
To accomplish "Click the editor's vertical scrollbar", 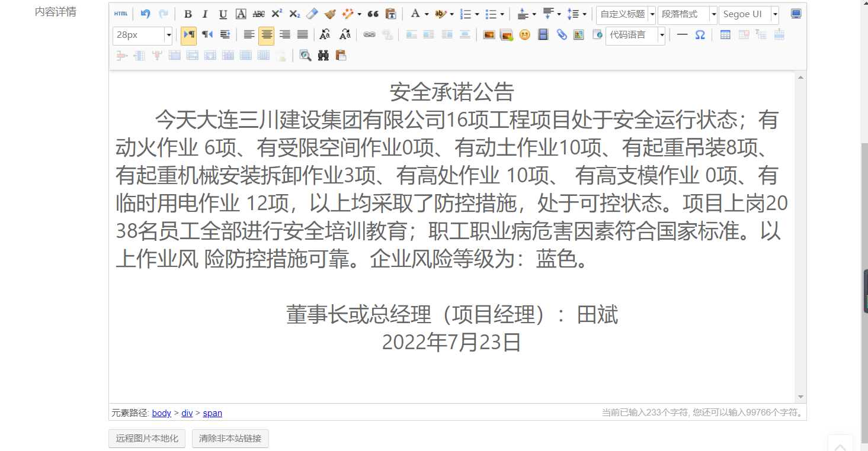I will coord(800,237).
